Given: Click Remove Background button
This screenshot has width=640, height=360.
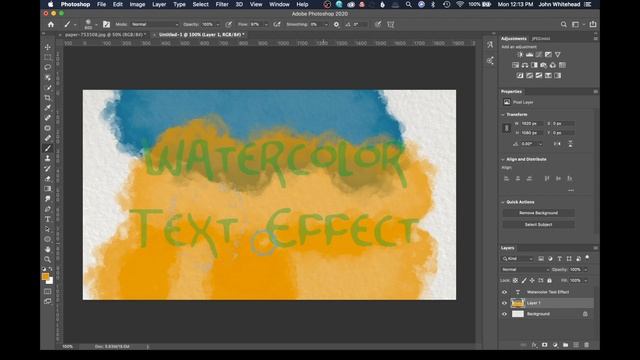Looking at the screenshot, I should (x=538, y=213).
